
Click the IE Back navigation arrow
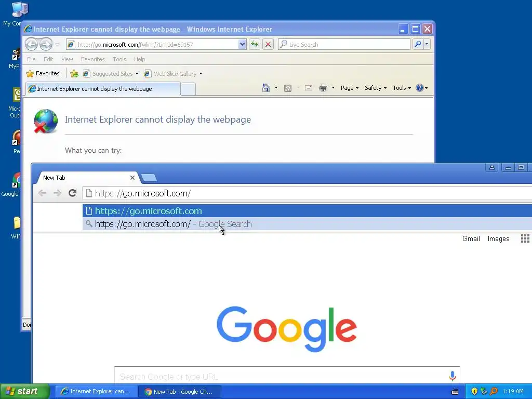point(31,44)
